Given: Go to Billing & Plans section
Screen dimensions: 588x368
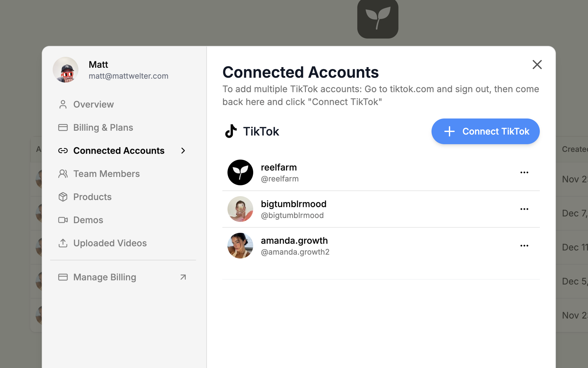Looking at the screenshot, I should (103, 127).
